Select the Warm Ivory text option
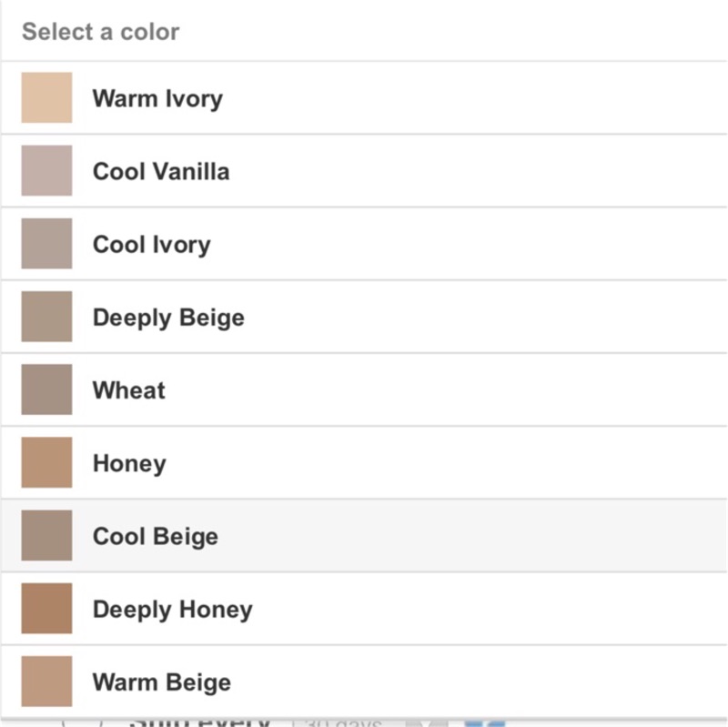 click(x=157, y=98)
